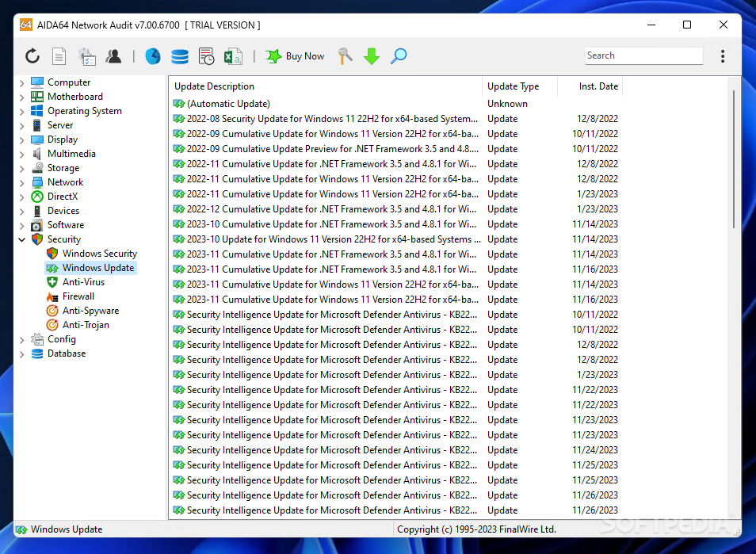Image resolution: width=756 pixels, height=554 pixels.
Task: Collapse the Security tree node
Action: 21,239
